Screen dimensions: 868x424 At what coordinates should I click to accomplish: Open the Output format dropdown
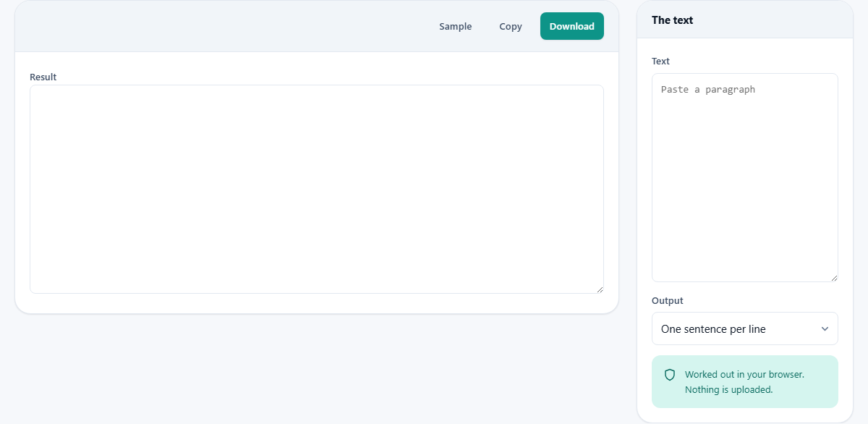tap(745, 328)
